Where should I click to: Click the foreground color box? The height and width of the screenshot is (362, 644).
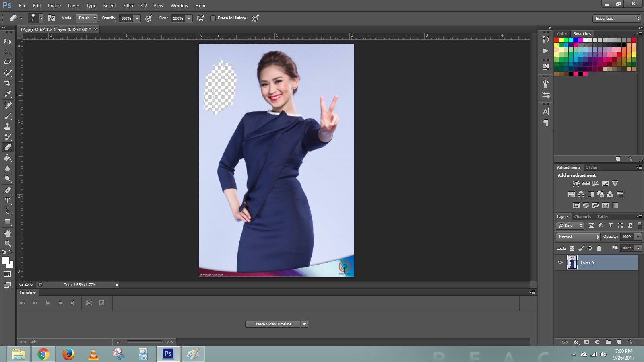click(5, 260)
